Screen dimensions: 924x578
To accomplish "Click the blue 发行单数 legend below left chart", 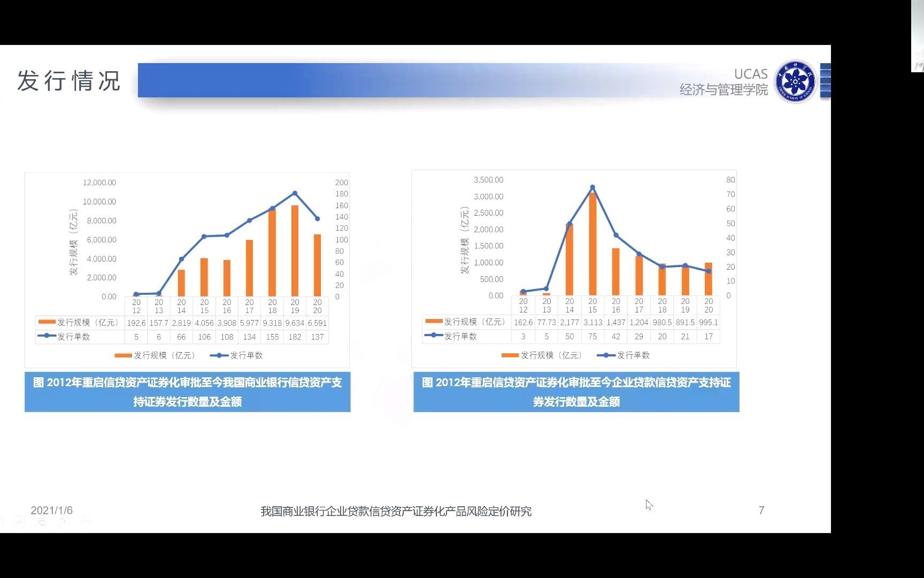I will [x=236, y=355].
